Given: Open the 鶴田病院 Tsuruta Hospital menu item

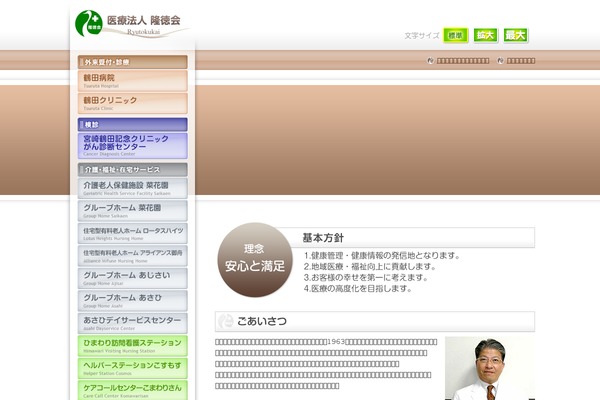Looking at the screenshot, I should click(132, 81).
